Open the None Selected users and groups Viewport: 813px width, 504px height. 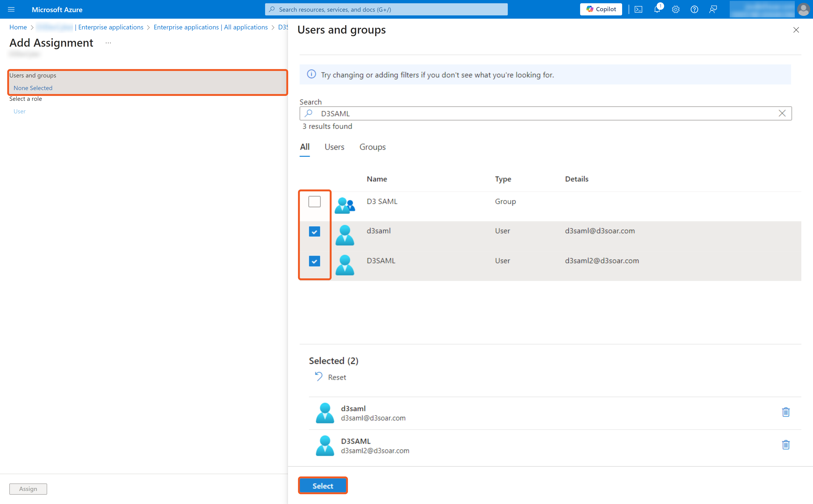pyautogui.click(x=33, y=88)
